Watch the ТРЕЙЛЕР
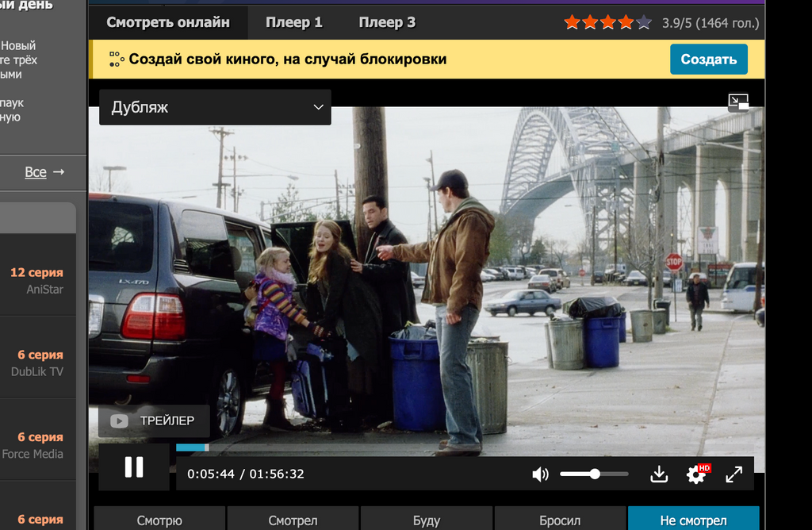Image resolution: width=812 pixels, height=530 pixels. [154, 421]
